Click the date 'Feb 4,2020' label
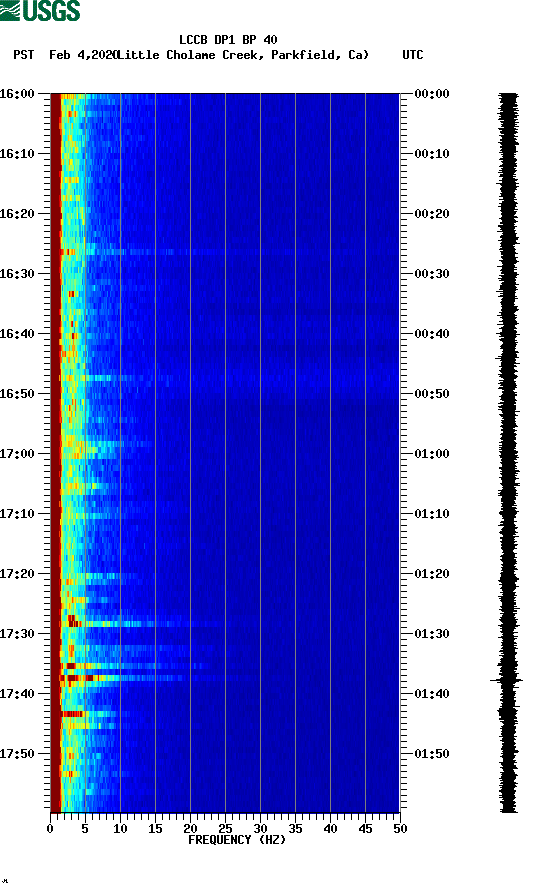552x892 pixels. (x=83, y=55)
